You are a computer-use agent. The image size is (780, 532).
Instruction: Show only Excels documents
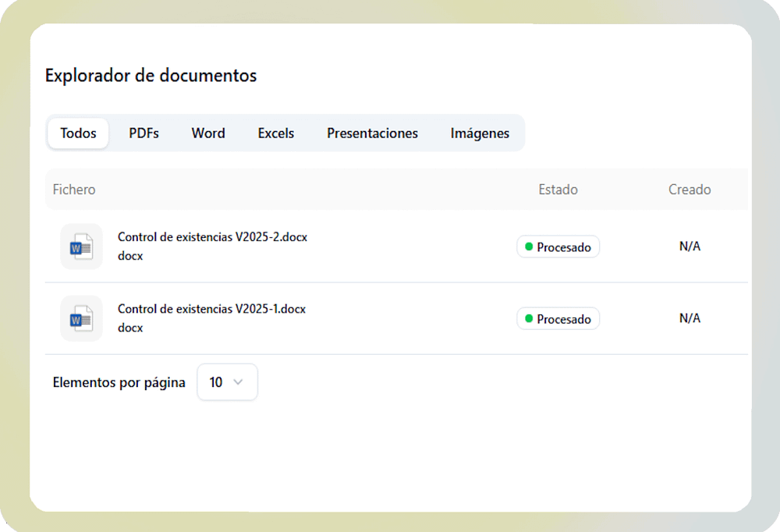pyautogui.click(x=276, y=133)
